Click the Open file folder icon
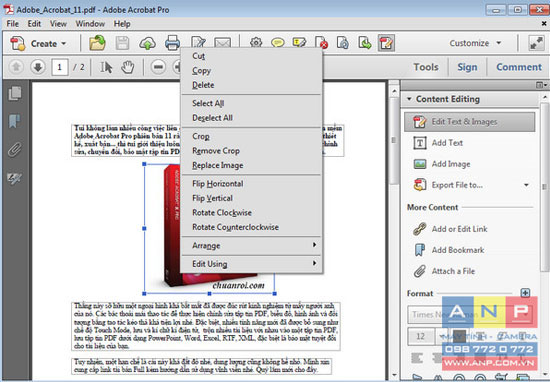550x382 pixels. pyautogui.click(x=97, y=43)
